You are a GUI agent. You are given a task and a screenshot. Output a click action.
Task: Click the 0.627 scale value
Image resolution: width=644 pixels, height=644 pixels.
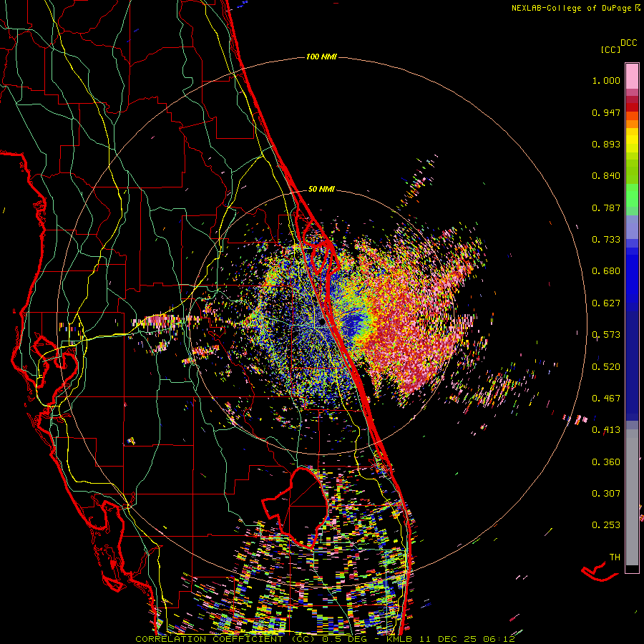tap(606, 303)
